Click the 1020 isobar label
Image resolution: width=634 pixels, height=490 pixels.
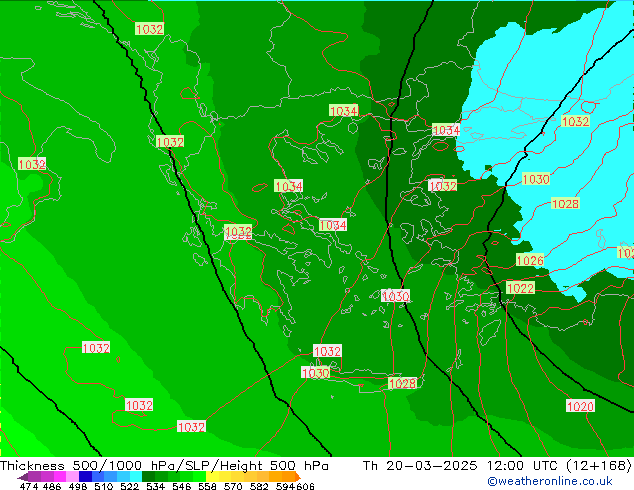point(580,406)
